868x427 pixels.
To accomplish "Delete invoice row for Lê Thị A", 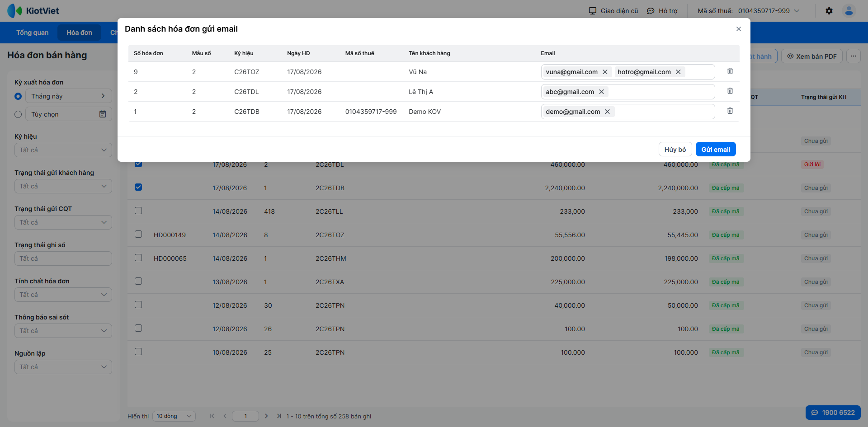I will [730, 91].
